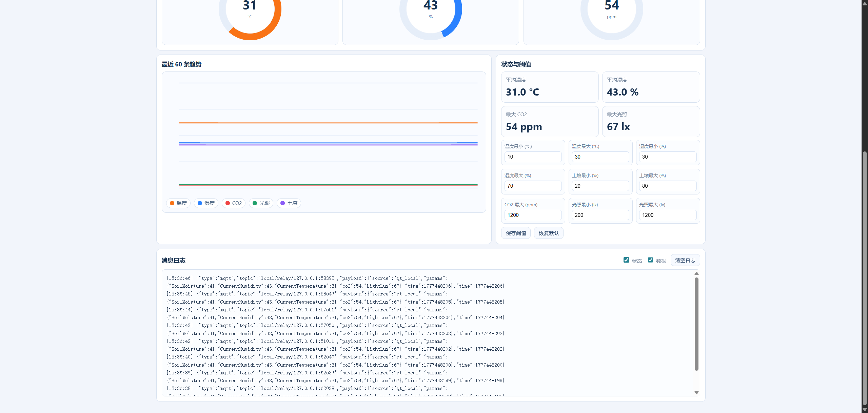This screenshot has width=868, height=413.
Task: Click the [15:36:39] log entry
Action: point(335,377)
